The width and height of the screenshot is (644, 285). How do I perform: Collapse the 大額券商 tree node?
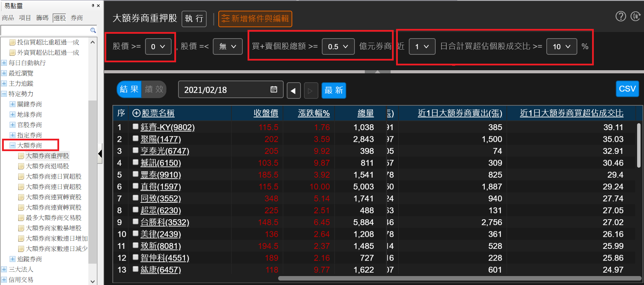pos(12,146)
